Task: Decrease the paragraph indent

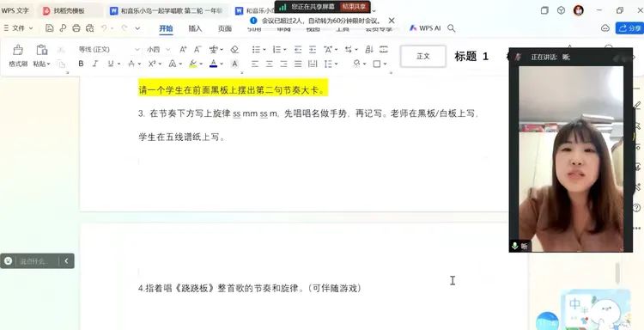Action: coord(298,49)
